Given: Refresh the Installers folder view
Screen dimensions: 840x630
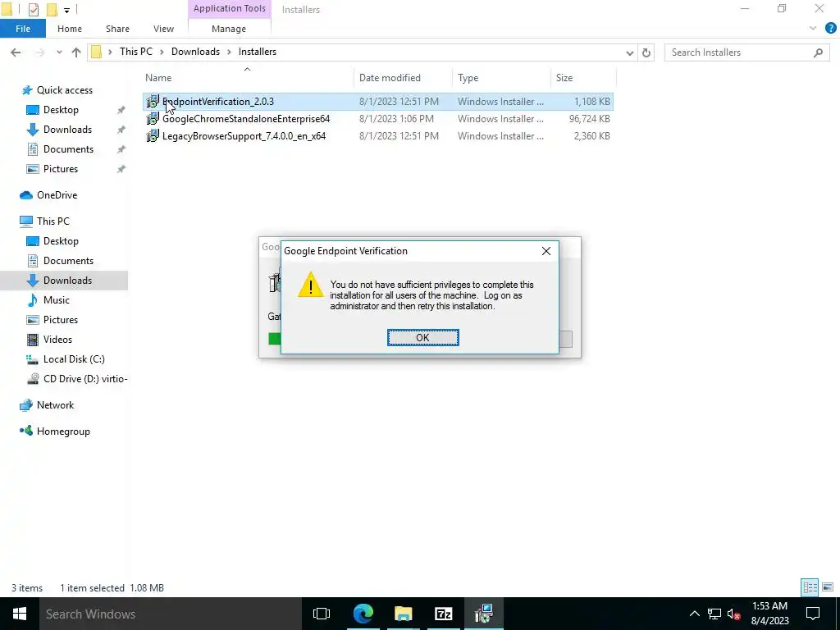Looking at the screenshot, I should pyautogui.click(x=646, y=52).
